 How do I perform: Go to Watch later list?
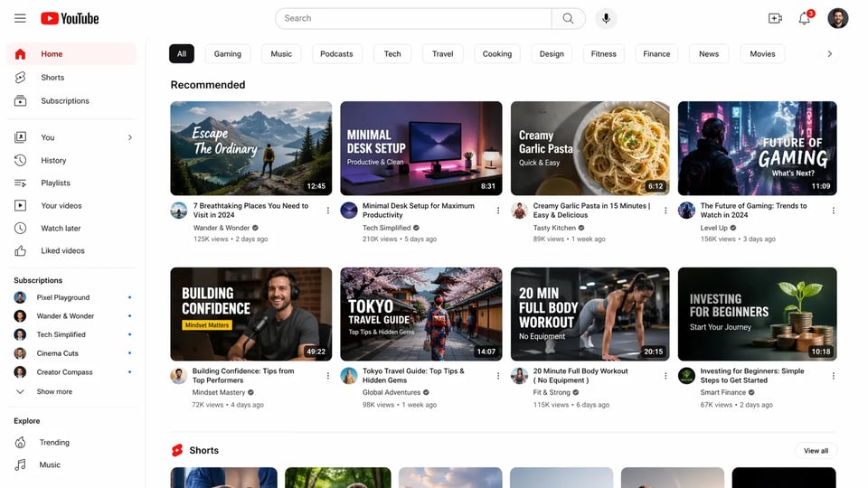point(61,229)
